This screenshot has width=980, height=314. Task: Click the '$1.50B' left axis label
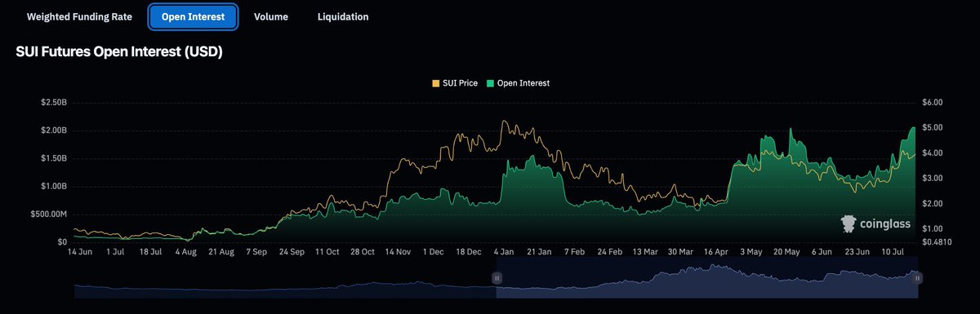point(53,158)
